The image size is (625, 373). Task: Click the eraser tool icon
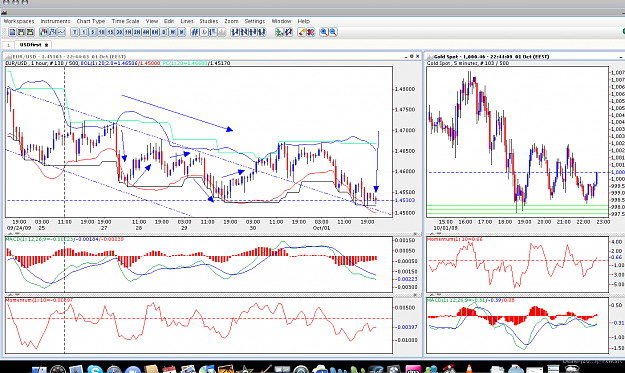tap(302, 32)
